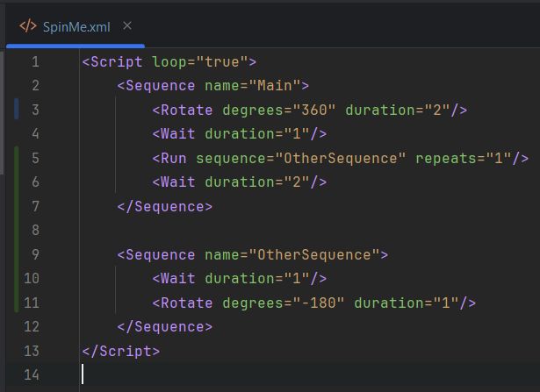
Task: Click line number 12 in the gutter
Action: tap(32, 326)
